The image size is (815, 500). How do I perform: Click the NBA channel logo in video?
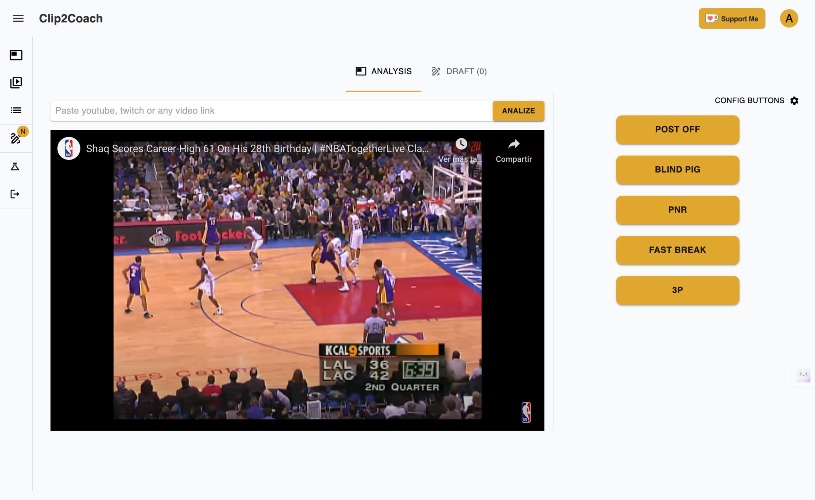(69, 149)
